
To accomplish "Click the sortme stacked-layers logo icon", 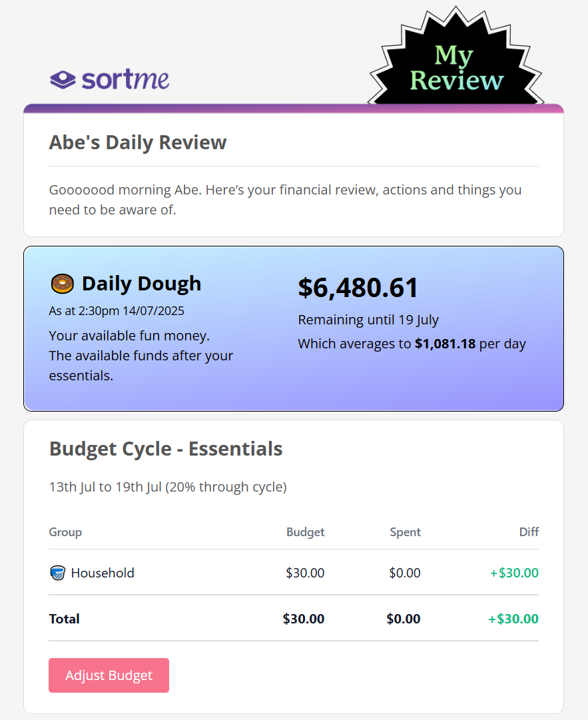I will (63, 80).
